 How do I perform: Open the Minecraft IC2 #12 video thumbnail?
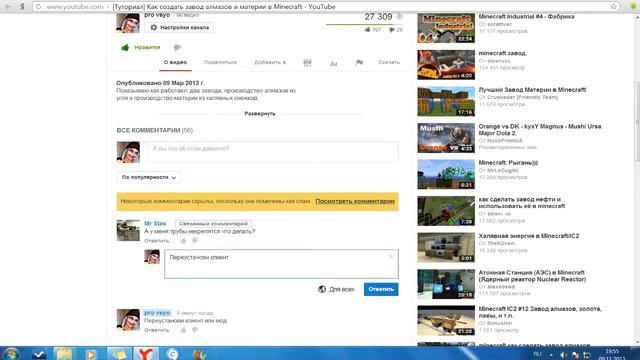click(x=446, y=320)
